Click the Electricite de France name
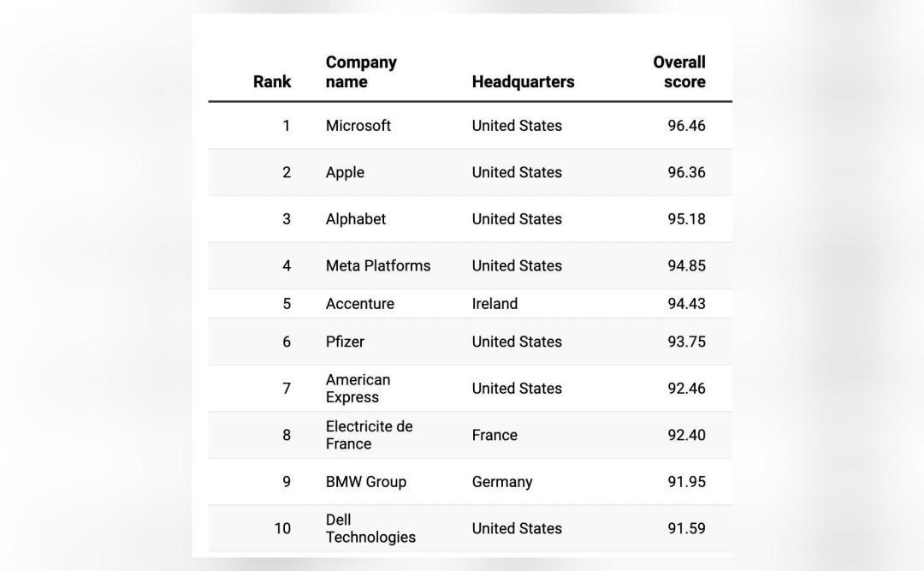 (369, 435)
